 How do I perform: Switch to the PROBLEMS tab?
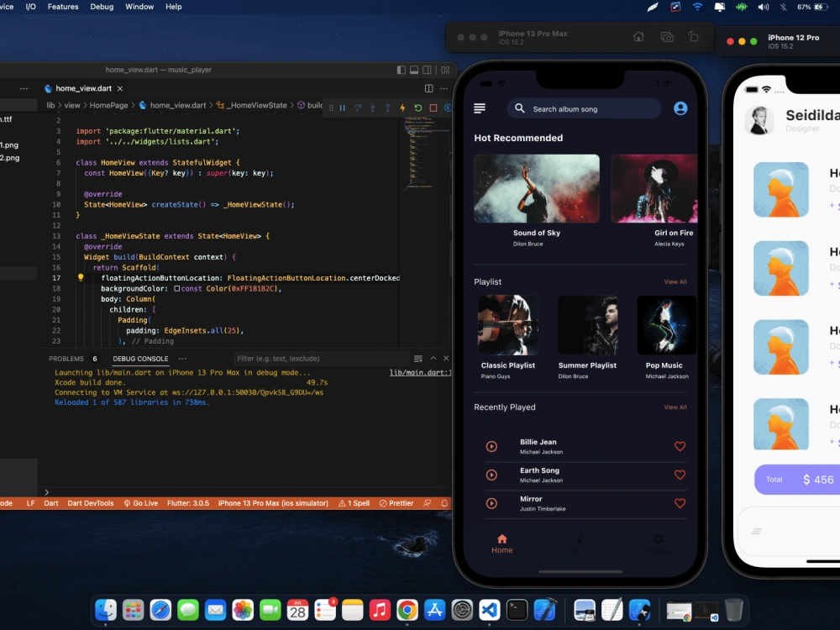coord(69,358)
